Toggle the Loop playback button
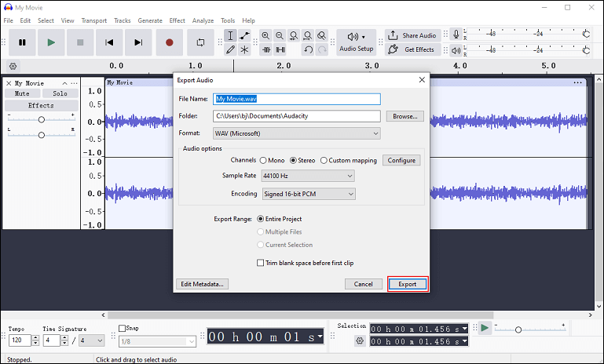The width and height of the screenshot is (604, 364). (x=201, y=42)
